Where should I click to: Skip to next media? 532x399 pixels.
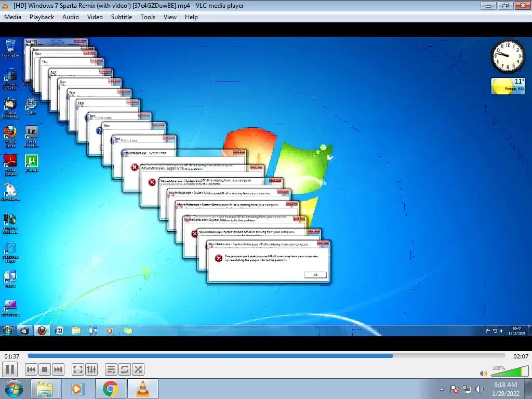[x=58, y=369]
